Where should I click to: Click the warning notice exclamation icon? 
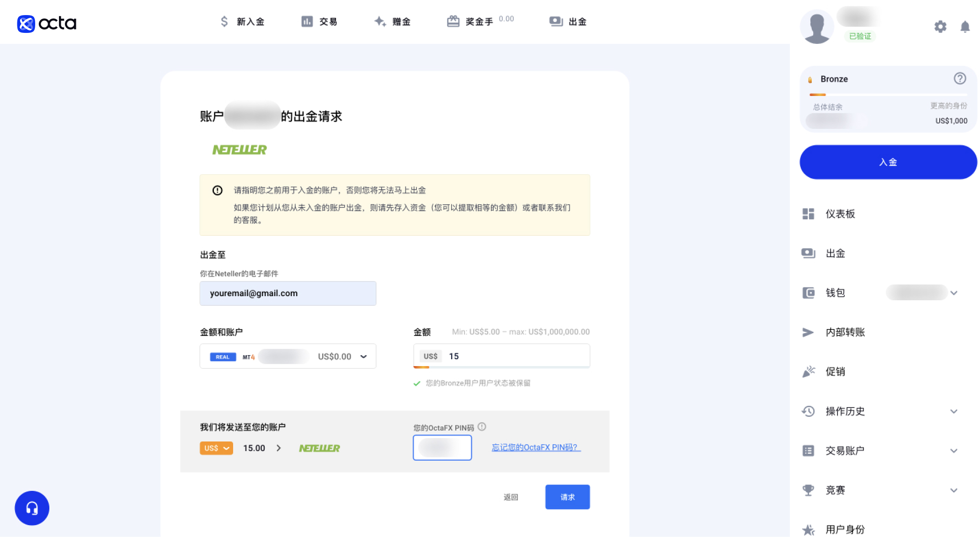(x=218, y=190)
